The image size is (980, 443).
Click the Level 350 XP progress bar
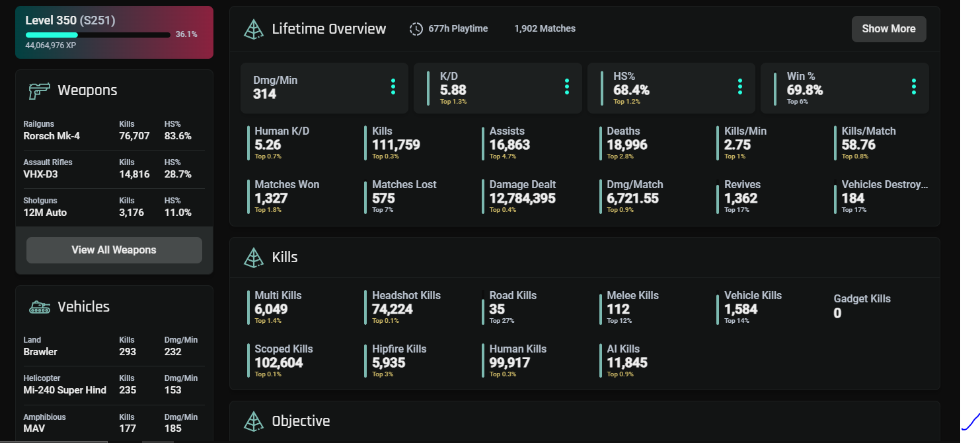point(98,34)
